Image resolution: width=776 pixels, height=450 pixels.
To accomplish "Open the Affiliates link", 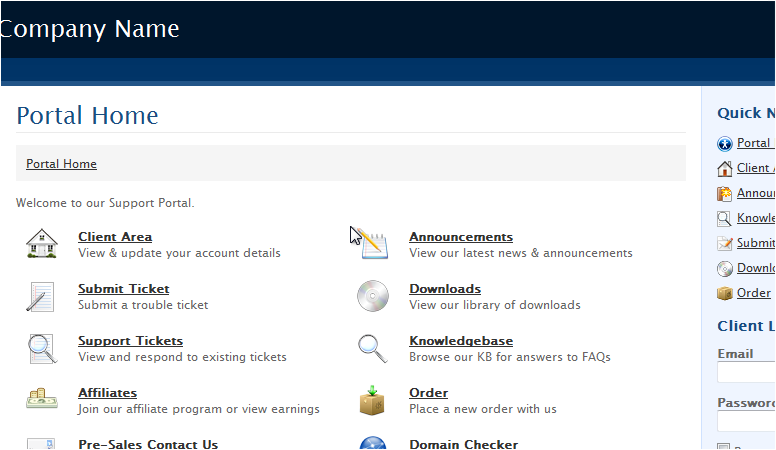I will [x=107, y=393].
